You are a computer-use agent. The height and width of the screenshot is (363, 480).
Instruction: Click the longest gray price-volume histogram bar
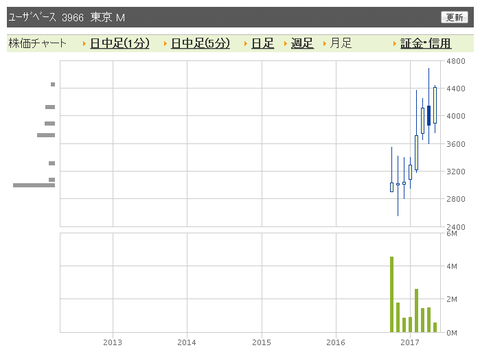coord(34,185)
